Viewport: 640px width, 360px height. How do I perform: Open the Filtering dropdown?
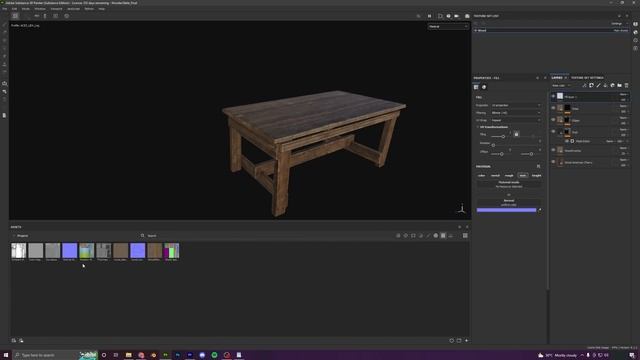pyautogui.click(x=516, y=113)
